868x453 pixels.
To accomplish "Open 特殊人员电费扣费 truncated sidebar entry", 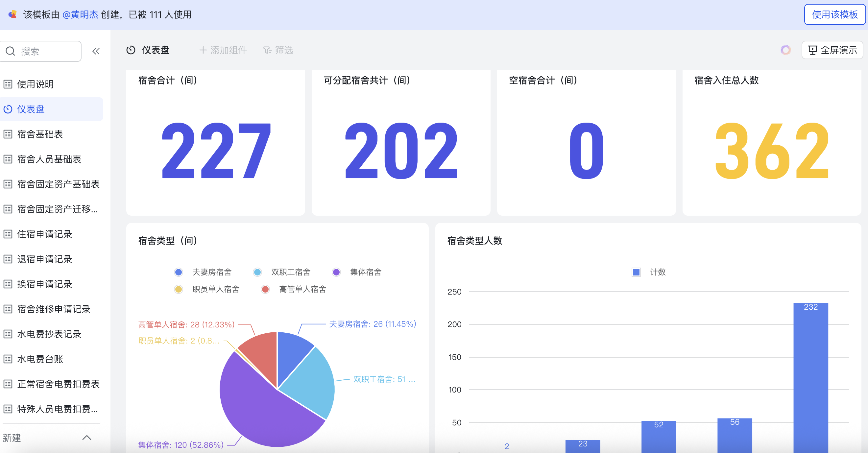I will pos(57,409).
